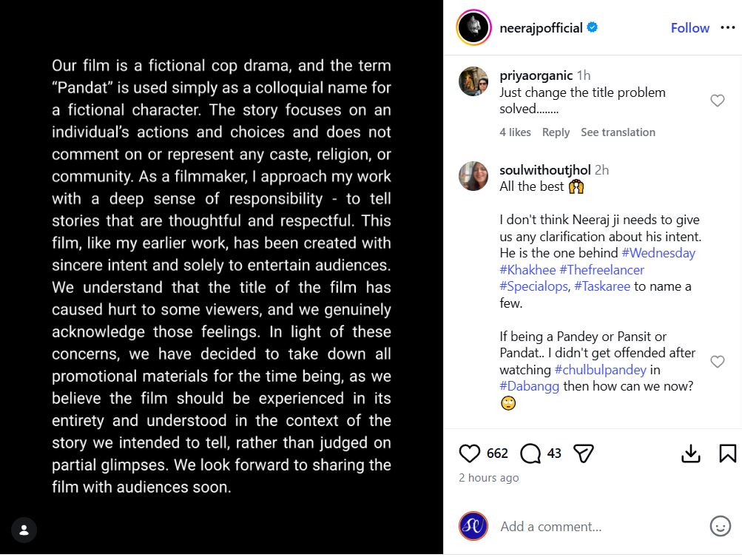Like the post with heart icon
The height and width of the screenshot is (560, 742).
pyautogui.click(x=470, y=453)
